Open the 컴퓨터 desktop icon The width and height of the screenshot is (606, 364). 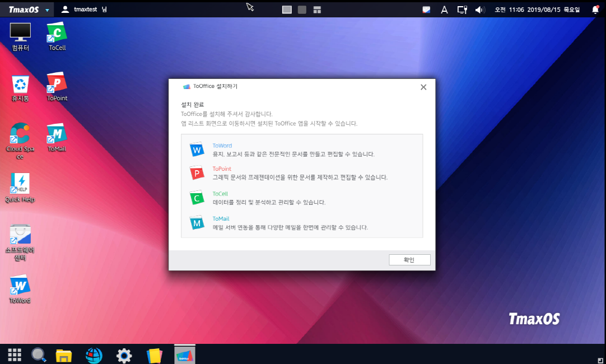pos(20,33)
